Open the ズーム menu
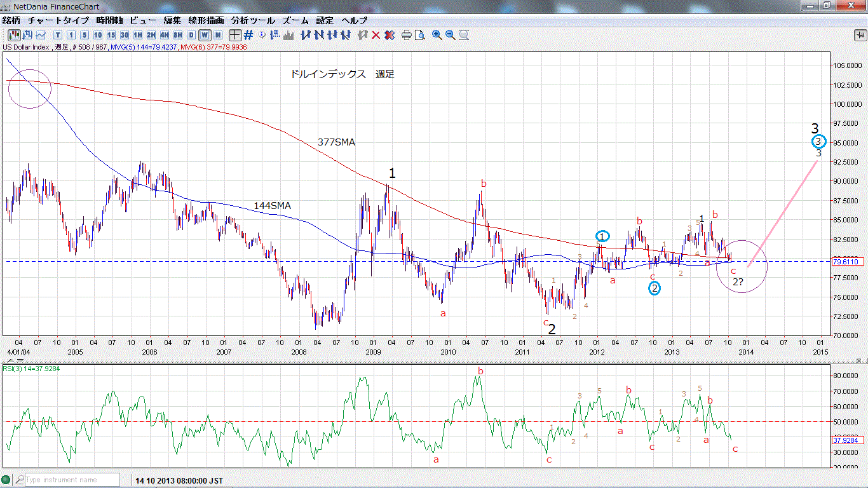The height and width of the screenshot is (488, 868). tap(295, 20)
